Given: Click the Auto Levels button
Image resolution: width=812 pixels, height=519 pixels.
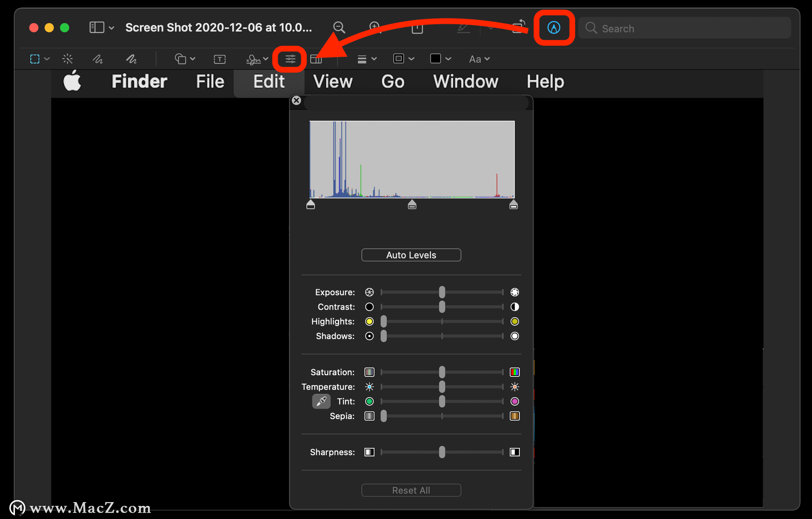Looking at the screenshot, I should pyautogui.click(x=411, y=255).
